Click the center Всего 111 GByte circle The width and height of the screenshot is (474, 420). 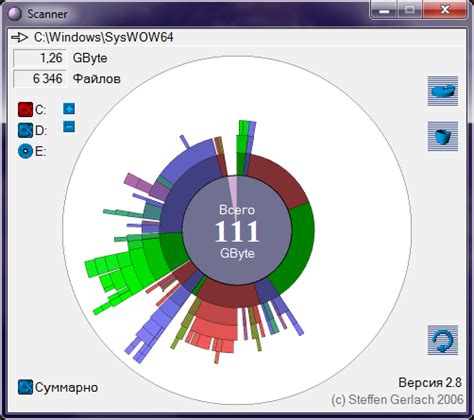coord(237,231)
